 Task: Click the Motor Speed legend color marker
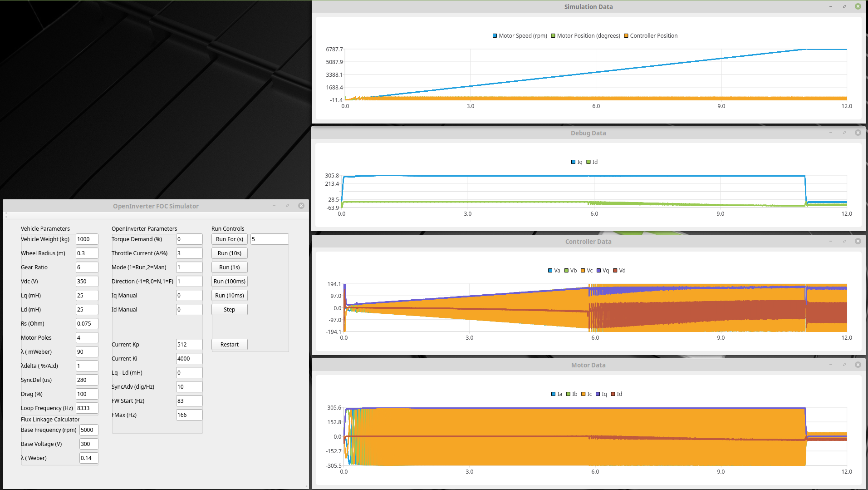[495, 36]
